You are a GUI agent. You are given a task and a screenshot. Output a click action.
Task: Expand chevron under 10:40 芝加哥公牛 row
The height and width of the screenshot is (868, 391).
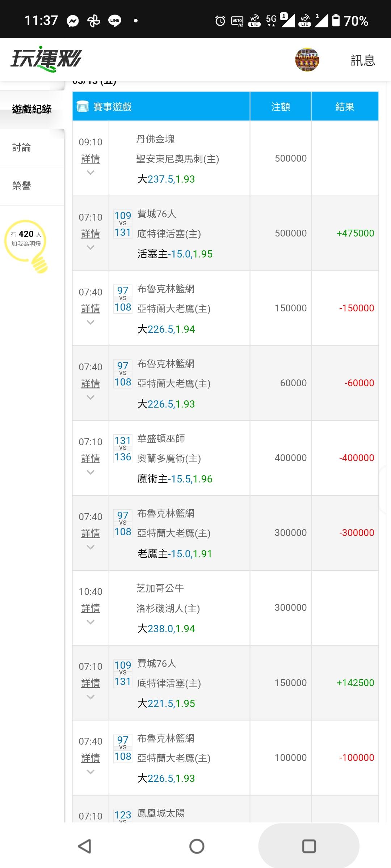(91, 622)
